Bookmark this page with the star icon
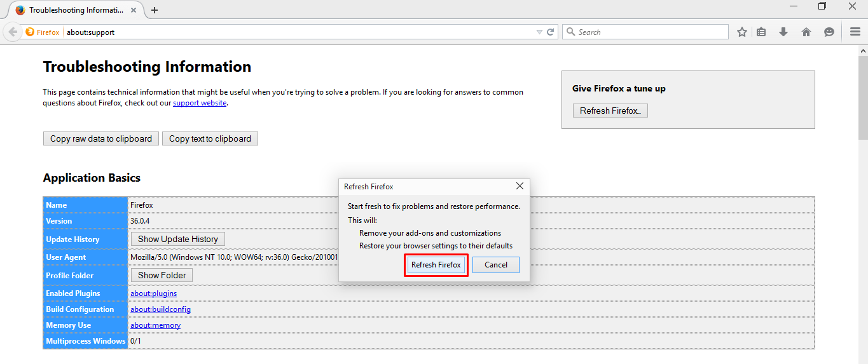This screenshot has width=868, height=364. [x=741, y=32]
